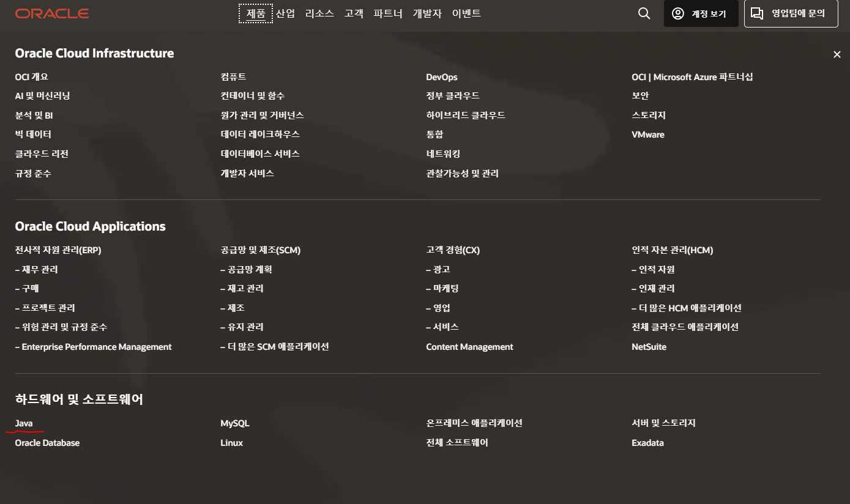
Task: Open 클라우드 리전
Action: coord(42,154)
